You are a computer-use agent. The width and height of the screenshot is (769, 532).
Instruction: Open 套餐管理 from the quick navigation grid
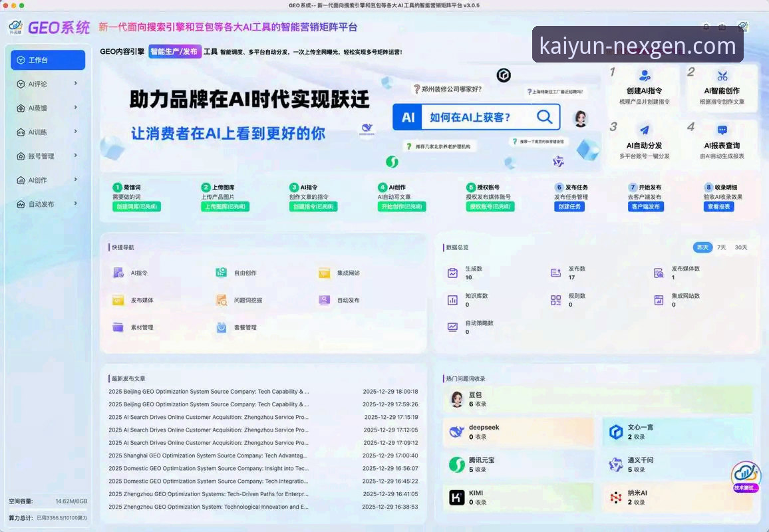coord(222,327)
